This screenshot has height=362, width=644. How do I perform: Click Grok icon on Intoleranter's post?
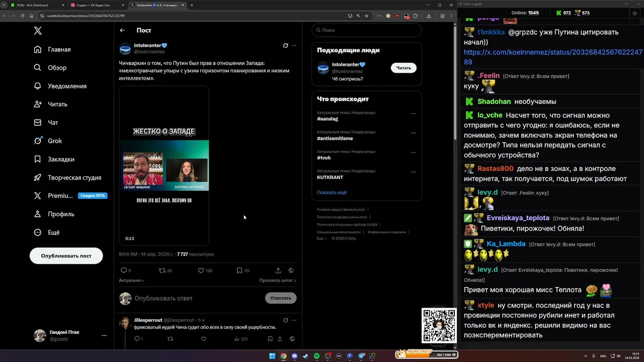pyautogui.click(x=285, y=45)
